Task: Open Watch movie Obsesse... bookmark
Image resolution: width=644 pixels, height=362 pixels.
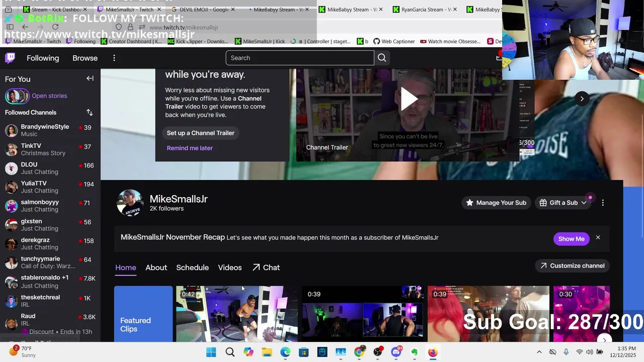Action: (450, 41)
